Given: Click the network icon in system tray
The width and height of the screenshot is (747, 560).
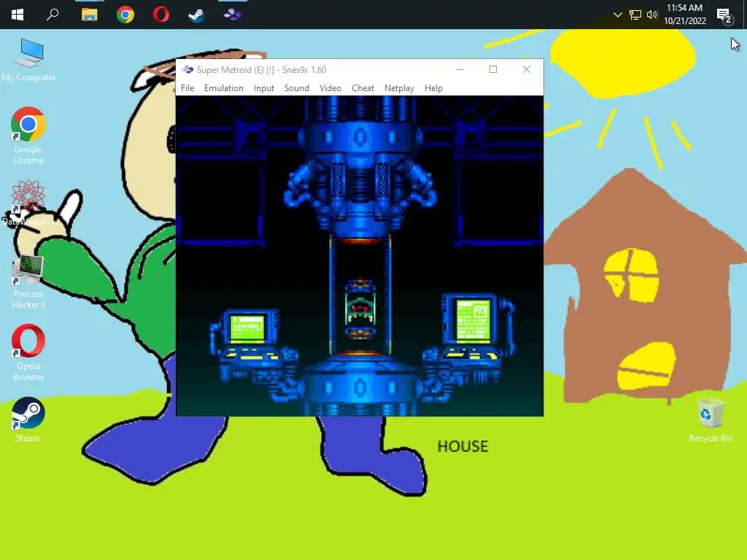Looking at the screenshot, I should [x=635, y=15].
